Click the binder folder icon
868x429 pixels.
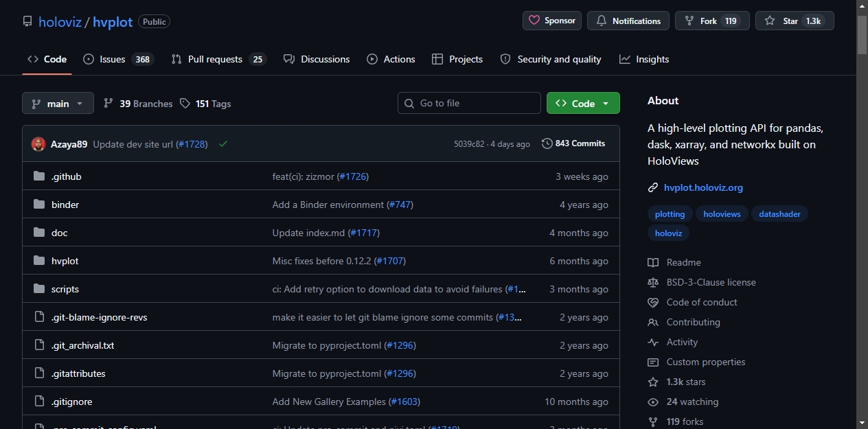pos(39,205)
